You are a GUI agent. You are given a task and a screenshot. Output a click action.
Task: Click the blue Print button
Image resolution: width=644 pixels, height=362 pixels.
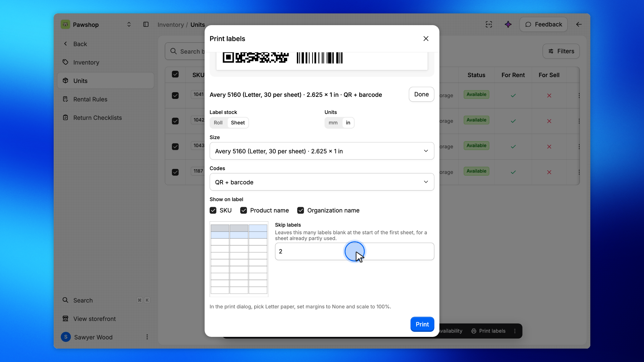click(422, 324)
